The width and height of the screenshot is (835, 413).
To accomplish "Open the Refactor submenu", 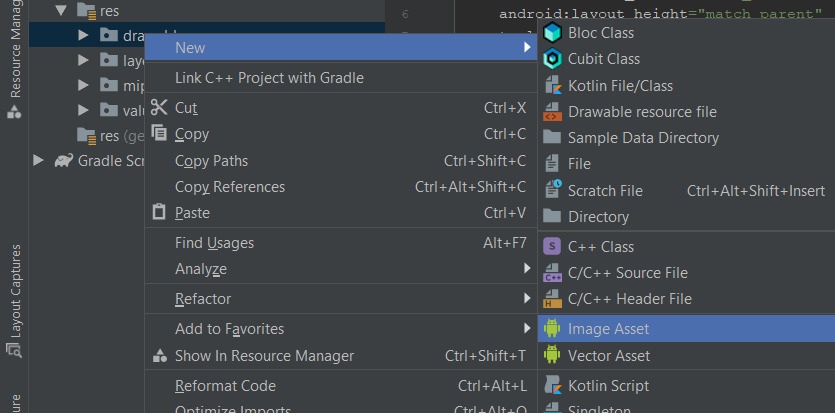I will tap(203, 298).
